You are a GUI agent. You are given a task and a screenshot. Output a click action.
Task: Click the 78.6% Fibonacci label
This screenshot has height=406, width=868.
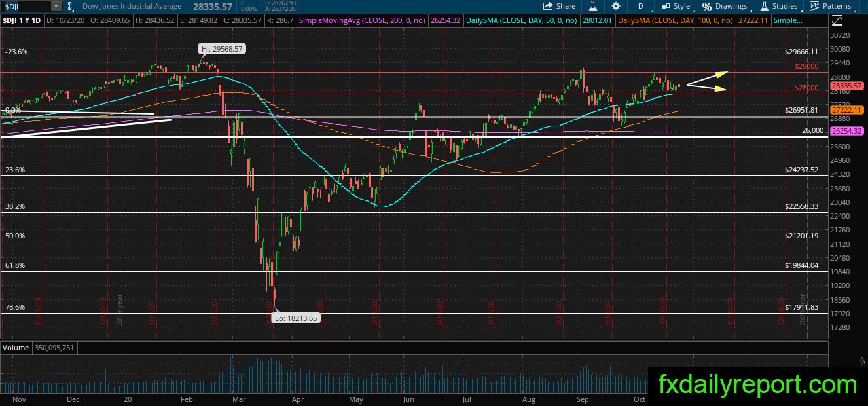15,307
